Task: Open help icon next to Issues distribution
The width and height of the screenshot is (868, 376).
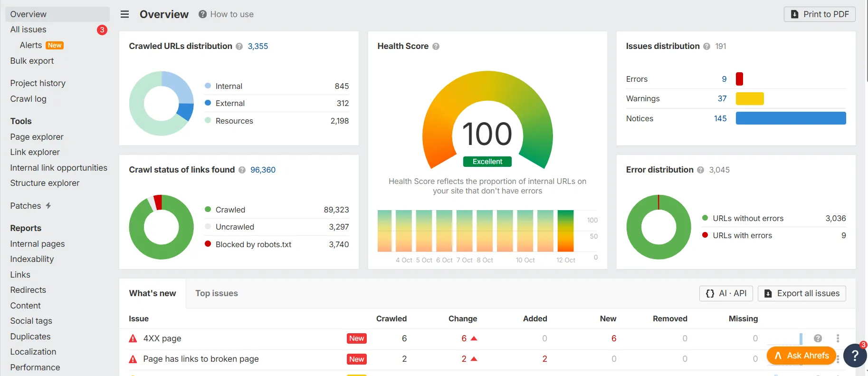Action: coord(706,47)
